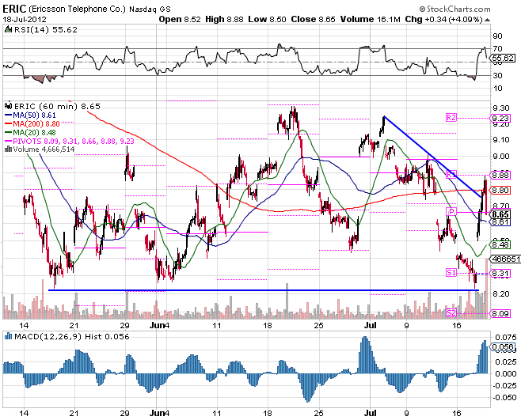521x420 pixels.
Task: Click the 90 level on the RSI axis
Action: coord(497,36)
